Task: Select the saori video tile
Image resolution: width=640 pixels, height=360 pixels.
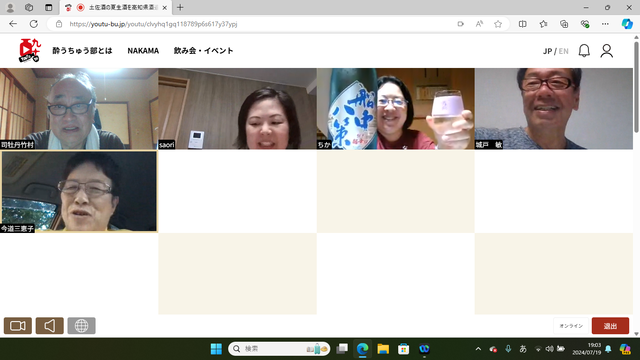Action: [x=237, y=109]
